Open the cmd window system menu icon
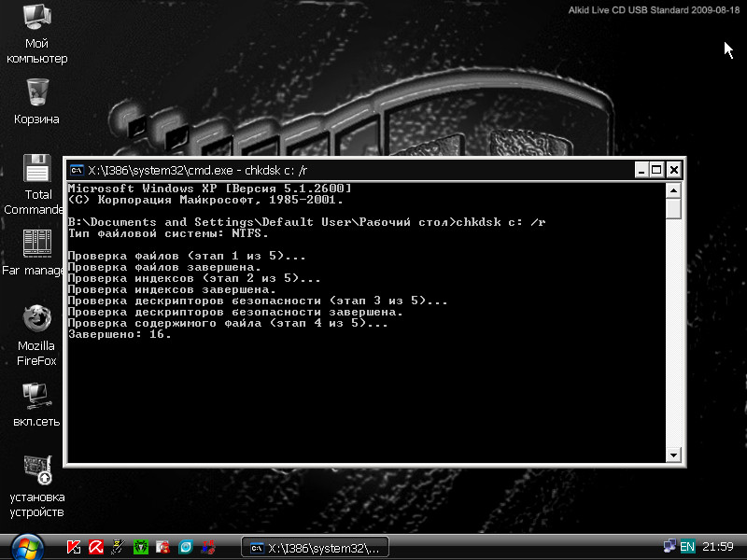The height and width of the screenshot is (560, 747). (77, 171)
